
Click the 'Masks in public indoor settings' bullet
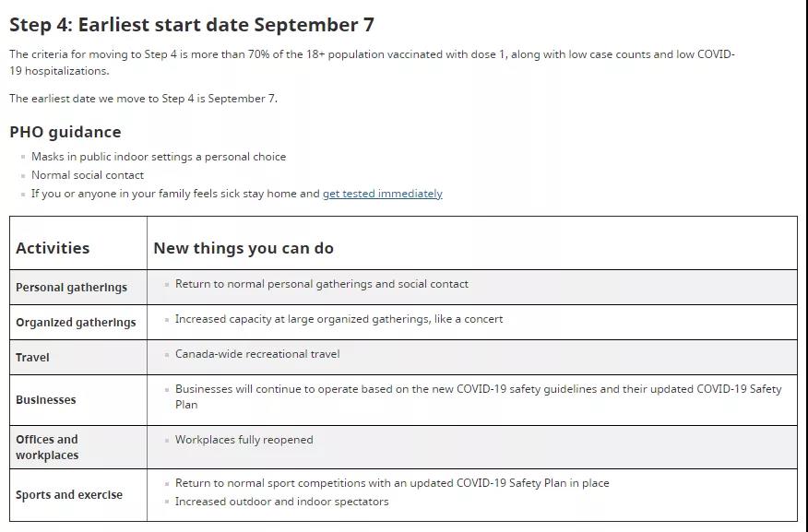click(x=159, y=157)
